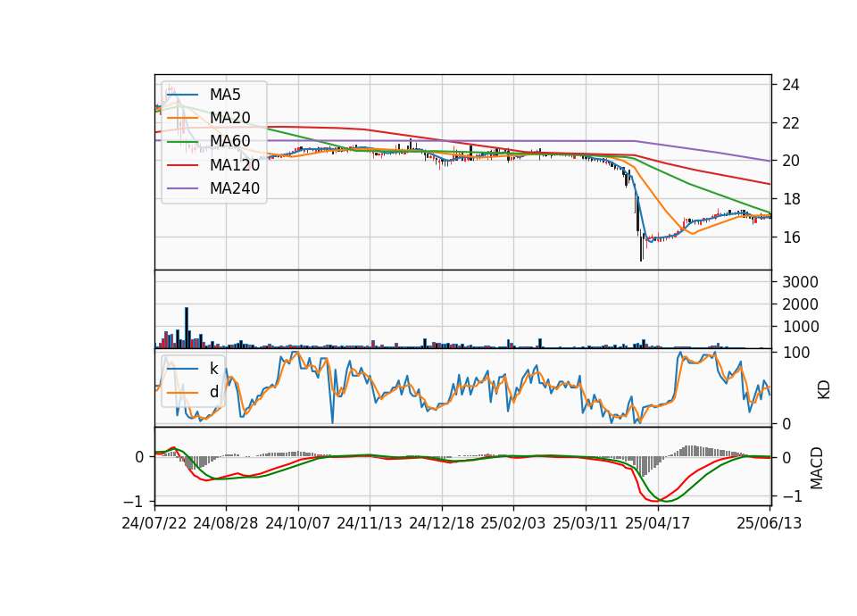Click the MA5 legend label

225,95
